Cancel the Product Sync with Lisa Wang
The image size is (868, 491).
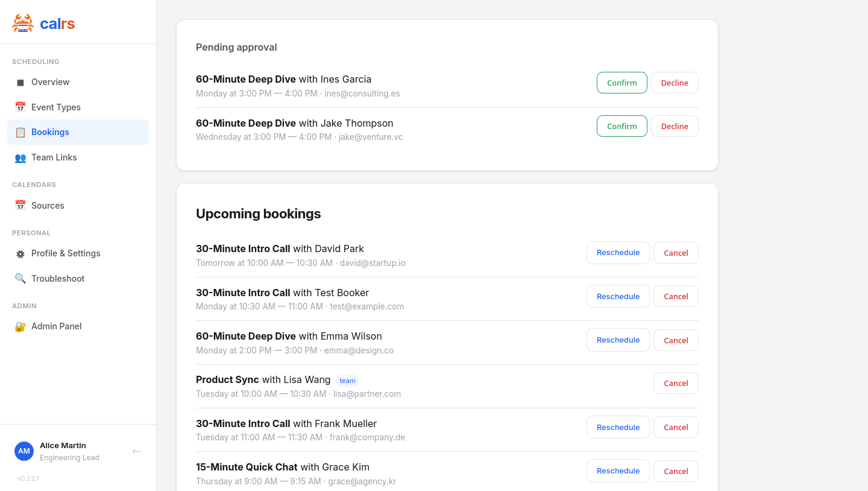[x=676, y=383]
